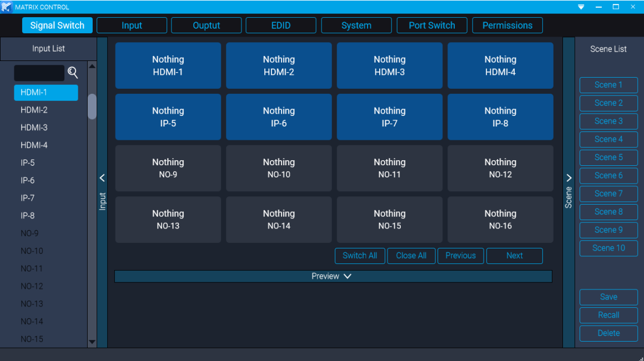The image size is (644, 361).
Task: Click Recall in the scene panel
Action: tap(608, 315)
